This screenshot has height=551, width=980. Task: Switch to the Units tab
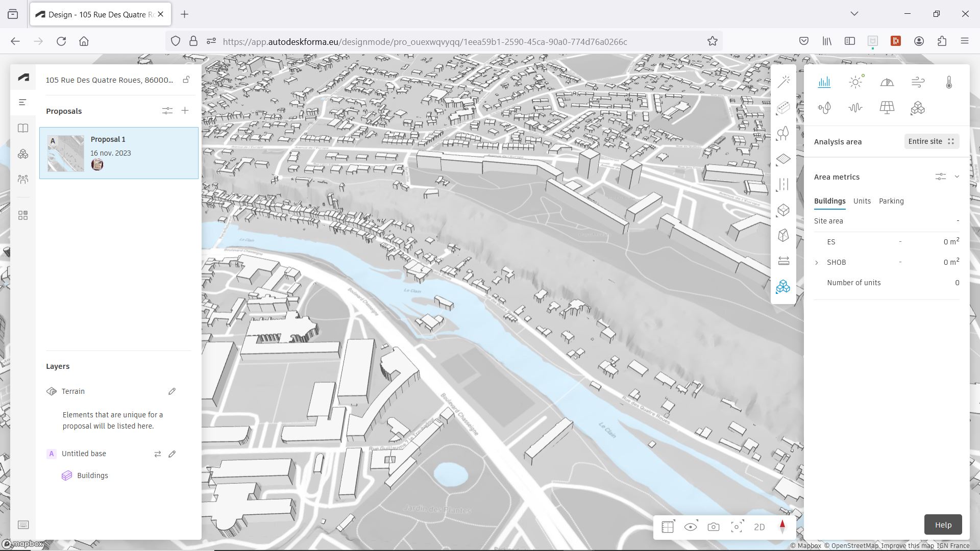pyautogui.click(x=862, y=201)
